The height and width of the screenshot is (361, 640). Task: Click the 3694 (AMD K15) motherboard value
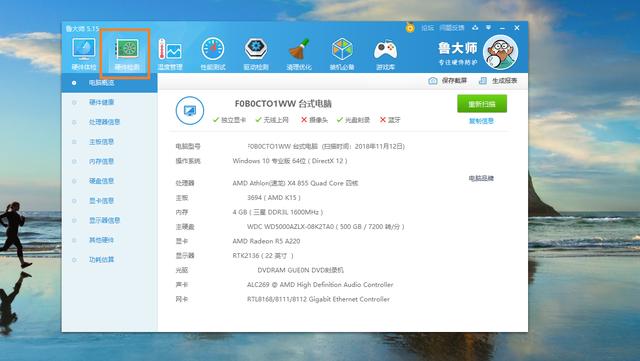pos(274,198)
